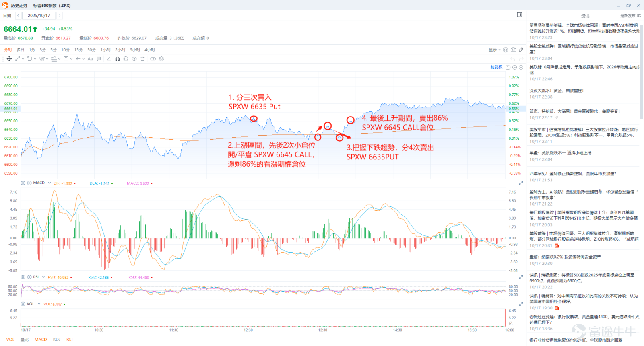Screen dimensions: 644x346
Task: Go to previous date arrow
Action: tap(18, 16)
